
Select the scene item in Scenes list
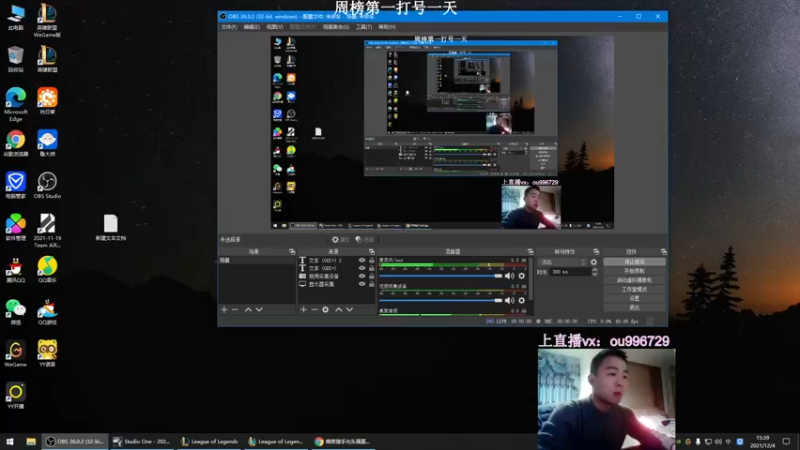[257, 260]
